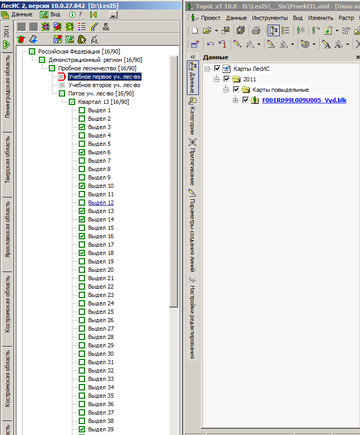Screen dimensions: 360x435
Task: Expand the F001R099L009U005_Vyd.blk node
Action: (x=236, y=100)
